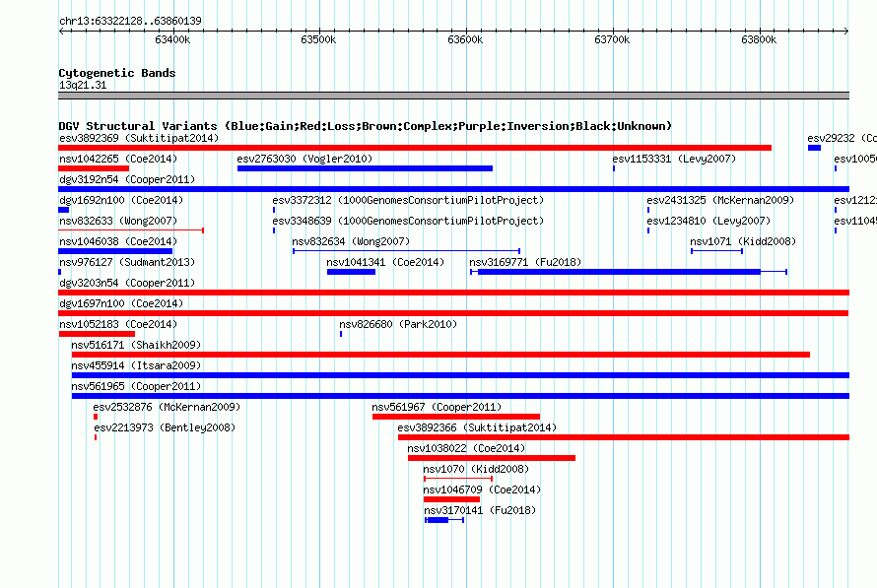
Task: Open the nsv976127 (Sudmant2013) variant label
Action: [x=127, y=262]
